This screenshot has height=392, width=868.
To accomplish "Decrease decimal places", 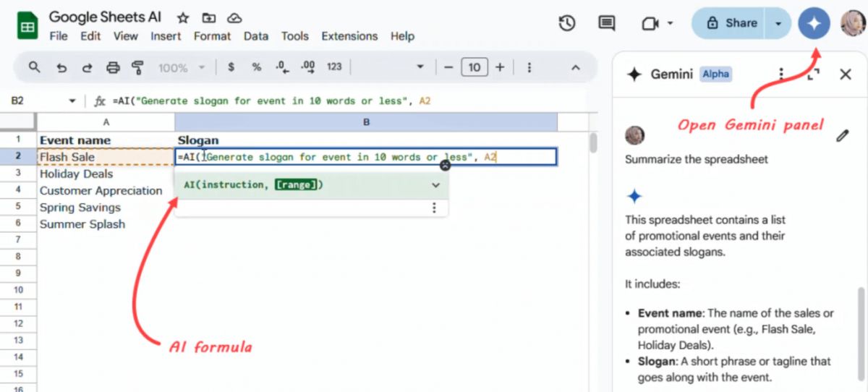I will click(281, 67).
